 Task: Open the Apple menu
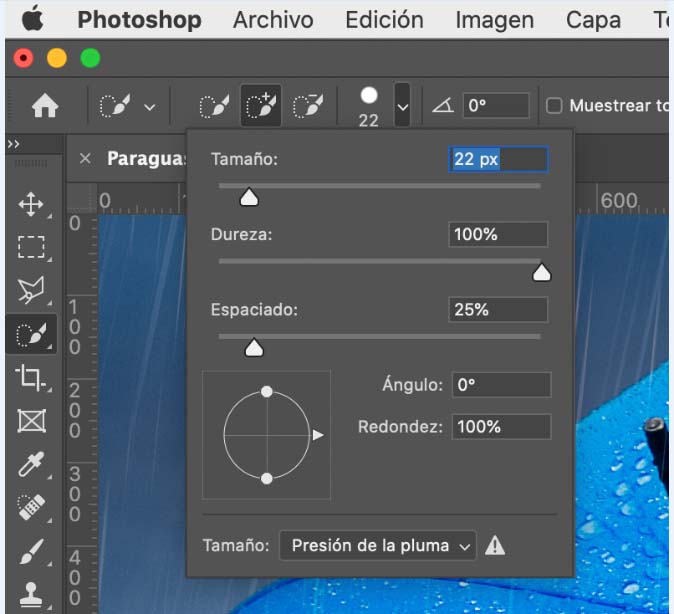point(33,19)
